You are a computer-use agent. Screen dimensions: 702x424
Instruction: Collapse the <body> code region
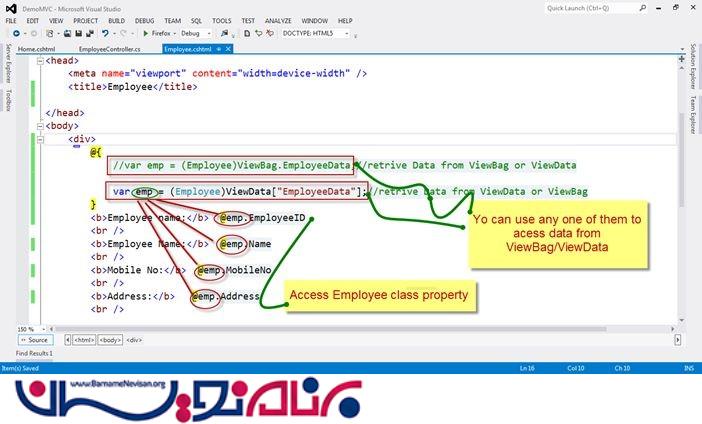pos(40,126)
